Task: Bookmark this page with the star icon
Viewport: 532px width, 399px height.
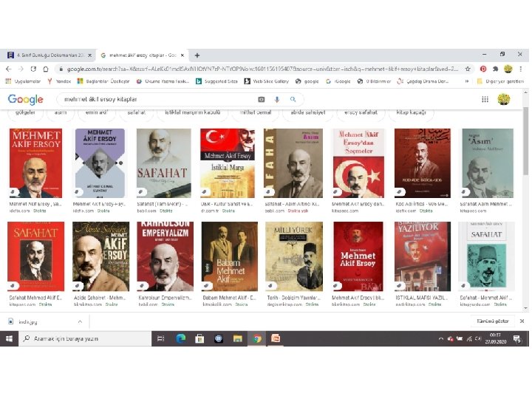Action: point(468,69)
